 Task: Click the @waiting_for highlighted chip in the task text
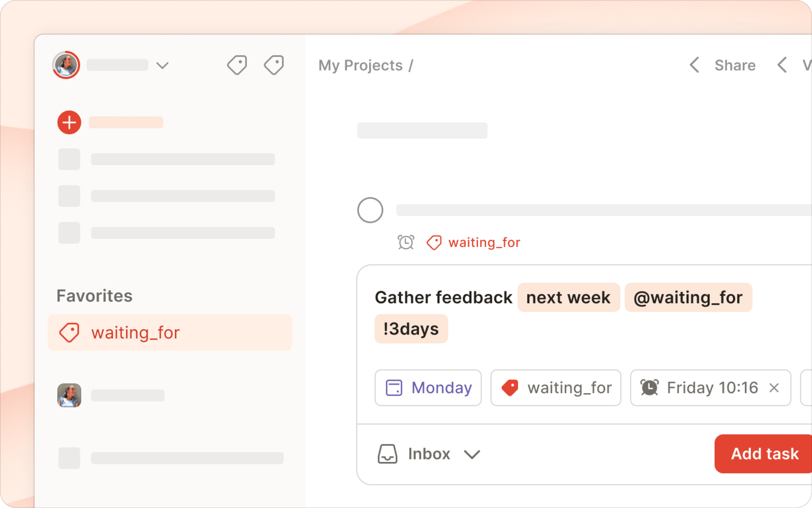(688, 297)
